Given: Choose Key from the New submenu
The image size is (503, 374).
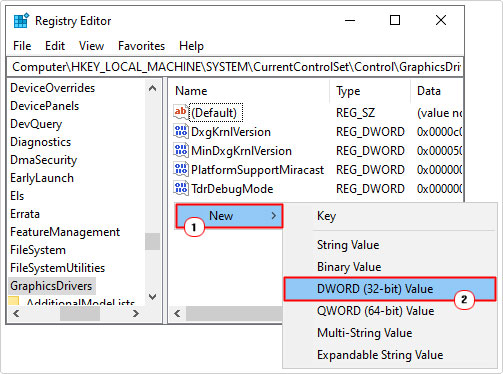Looking at the screenshot, I should pos(326,216).
